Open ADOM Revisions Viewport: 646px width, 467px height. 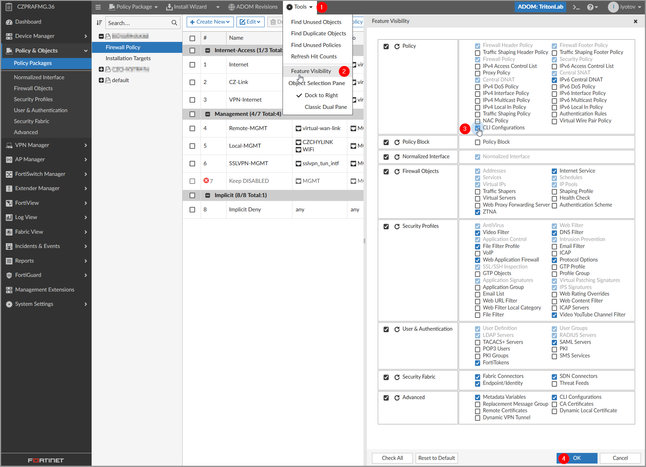pyautogui.click(x=253, y=7)
